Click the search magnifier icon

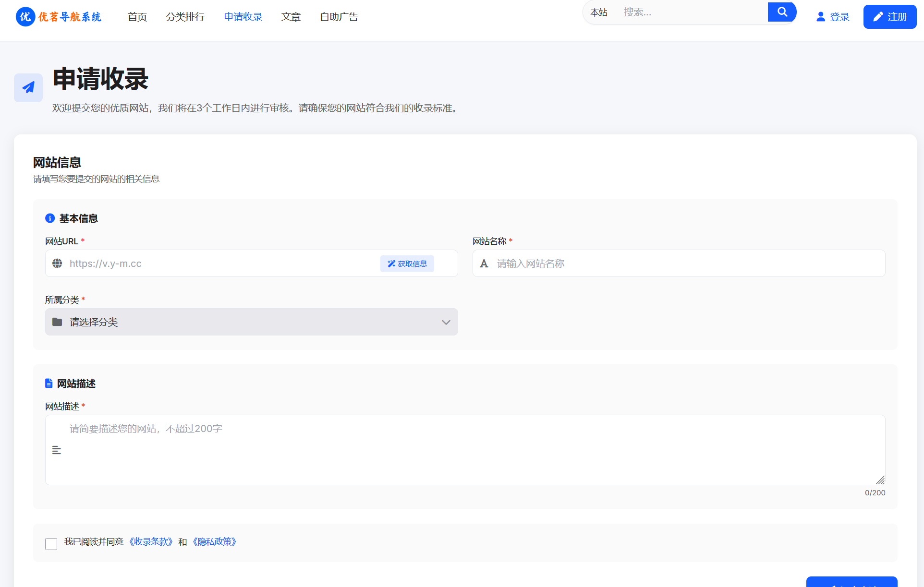[x=782, y=12]
